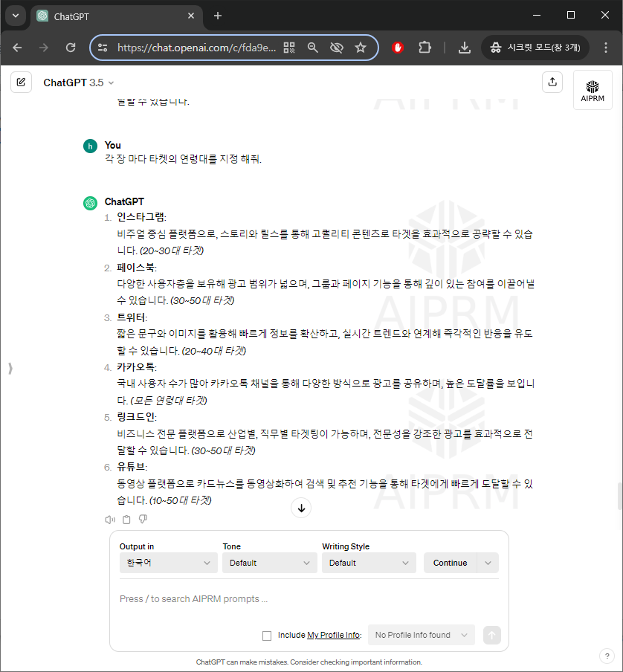
Task: Open the extensions puzzle icon
Action: (425, 48)
